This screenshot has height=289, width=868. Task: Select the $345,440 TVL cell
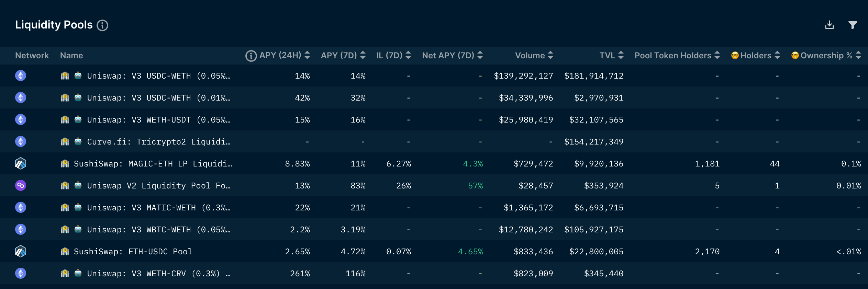604,274
